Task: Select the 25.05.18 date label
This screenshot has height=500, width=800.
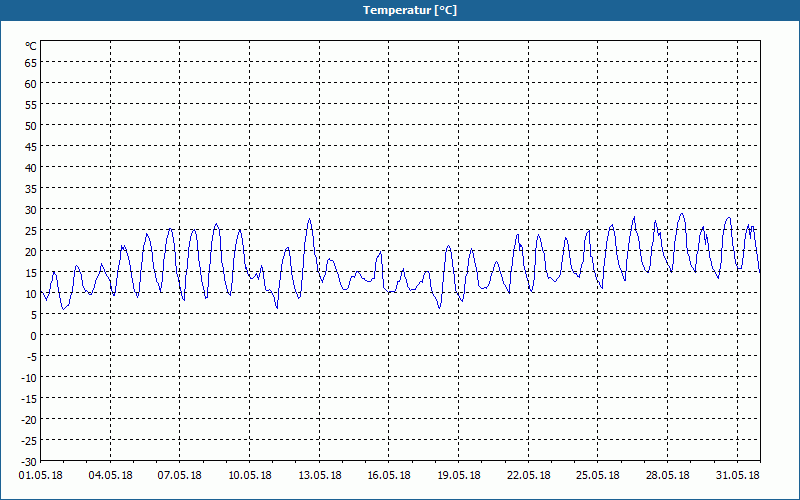Action: [597, 475]
